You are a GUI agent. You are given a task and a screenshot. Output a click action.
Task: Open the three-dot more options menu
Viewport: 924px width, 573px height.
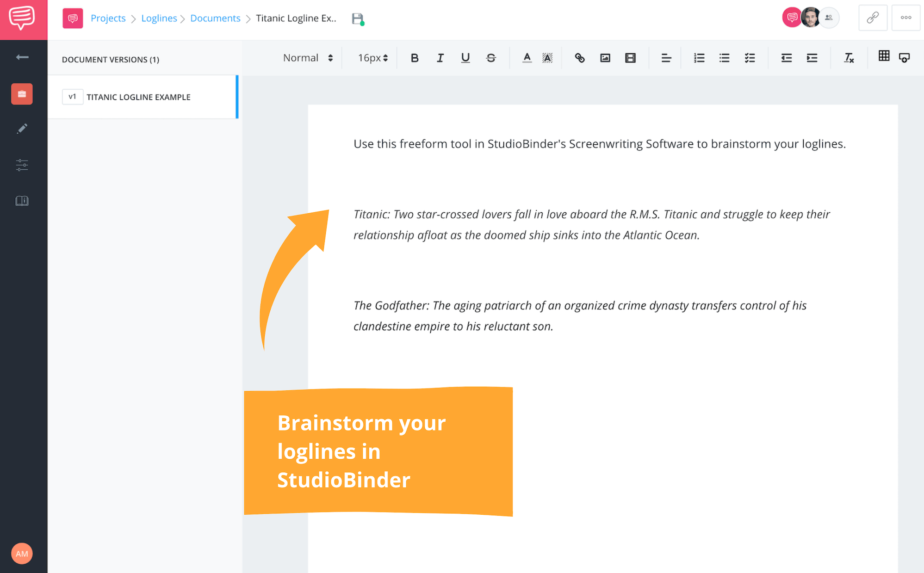tap(905, 18)
